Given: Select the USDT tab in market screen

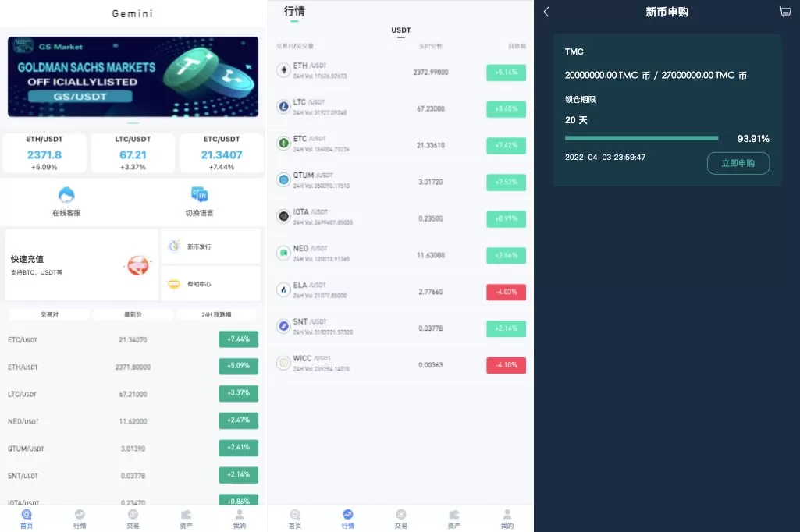Looking at the screenshot, I should (x=401, y=30).
